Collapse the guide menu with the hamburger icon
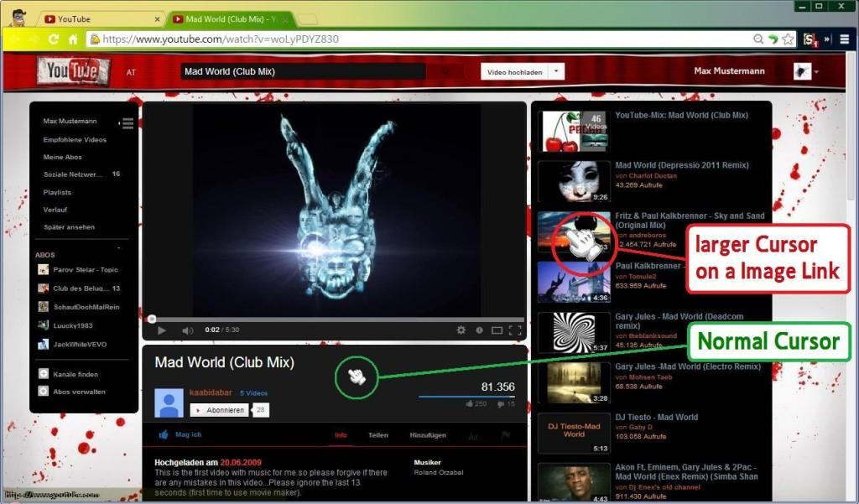859x504 pixels. [128, 122]
